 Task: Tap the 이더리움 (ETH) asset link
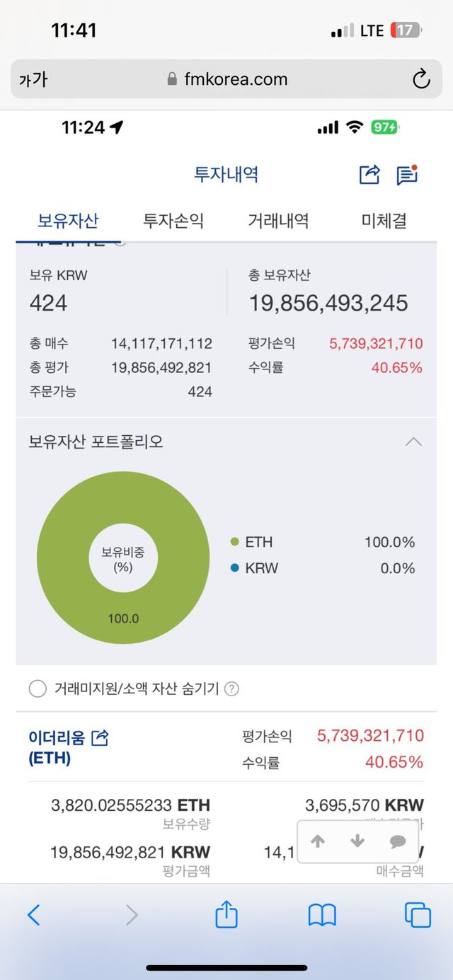click(x=57, y=747)
